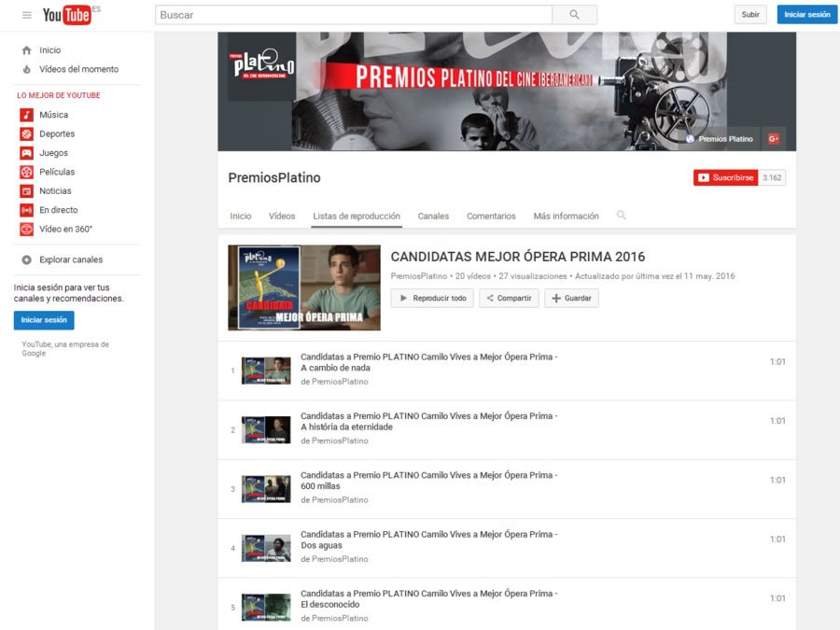Open the channel Inicio tab
The image size is (840, 630).
pyautogui.click(x=241, y=216)
